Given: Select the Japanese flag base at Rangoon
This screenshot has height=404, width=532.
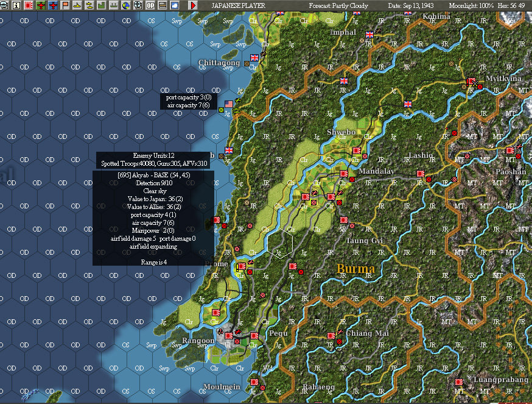Looking at the screenshot, I should (229, 336).
